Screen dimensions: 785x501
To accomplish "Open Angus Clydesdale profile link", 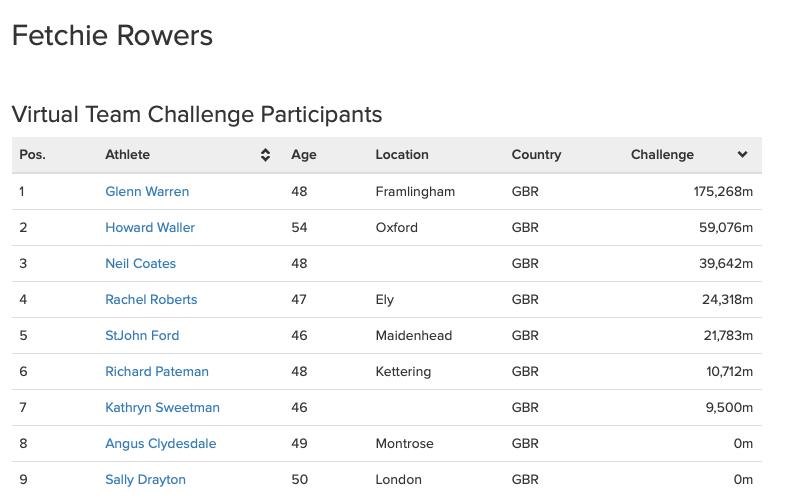I will 161,444.
